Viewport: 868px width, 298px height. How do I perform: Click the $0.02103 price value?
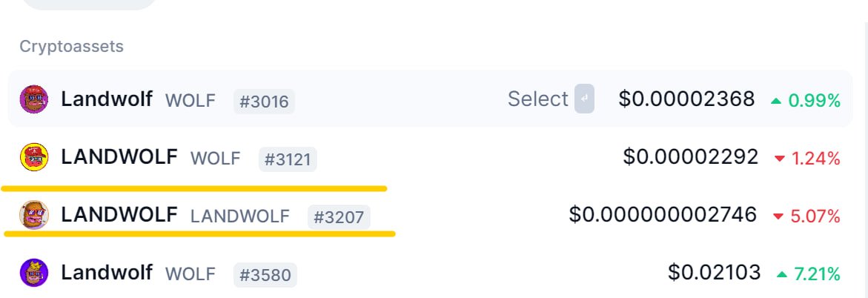pyautogui.click(x=714, y=273)
